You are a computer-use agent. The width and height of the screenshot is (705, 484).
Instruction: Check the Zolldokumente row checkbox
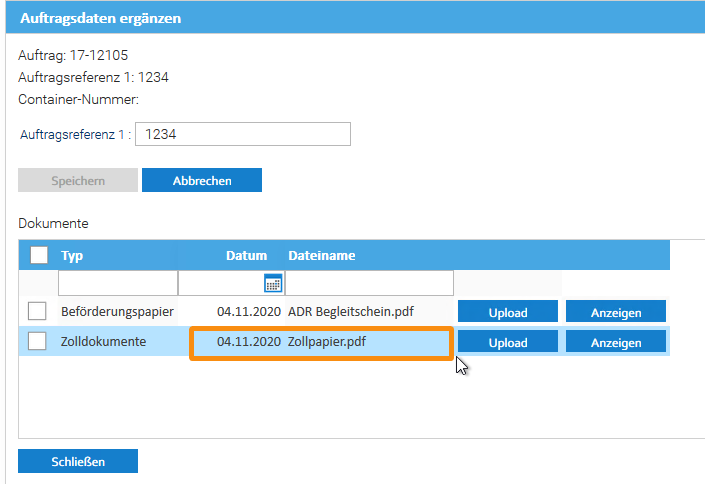coord(38,342)
